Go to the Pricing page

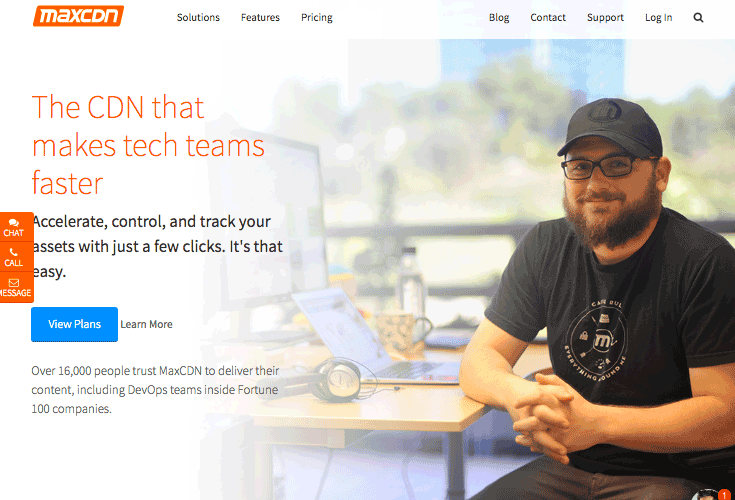click(316, 18)
